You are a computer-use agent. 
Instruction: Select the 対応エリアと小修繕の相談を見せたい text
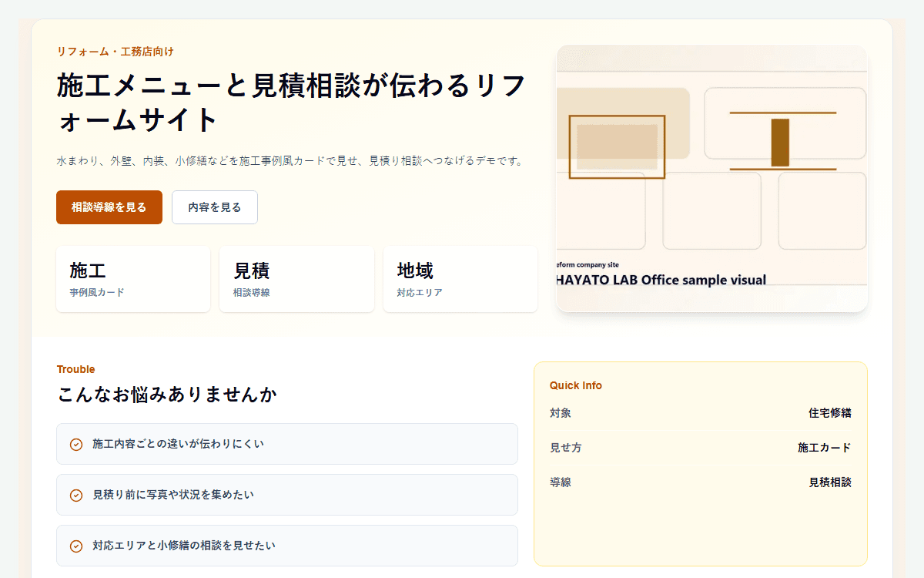point(184,546)
